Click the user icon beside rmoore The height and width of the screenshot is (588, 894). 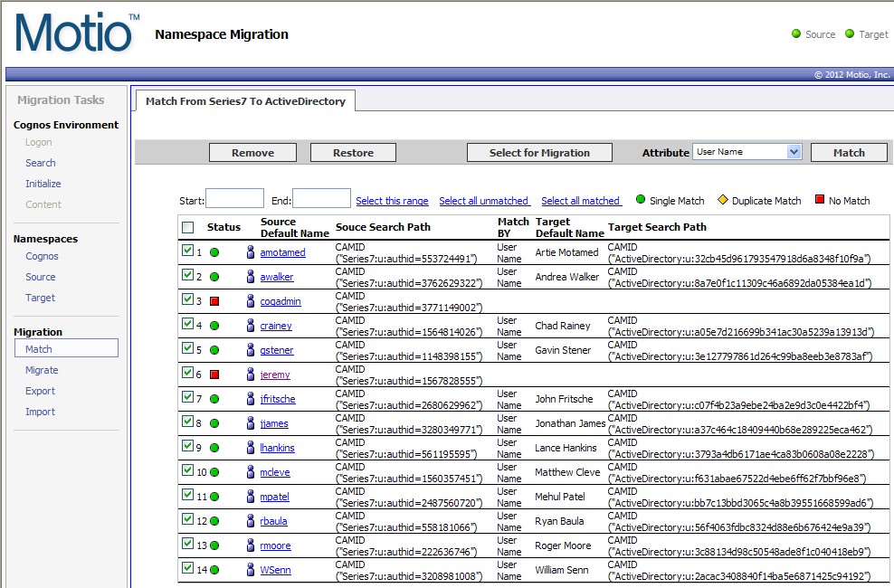tap(251, 545)
